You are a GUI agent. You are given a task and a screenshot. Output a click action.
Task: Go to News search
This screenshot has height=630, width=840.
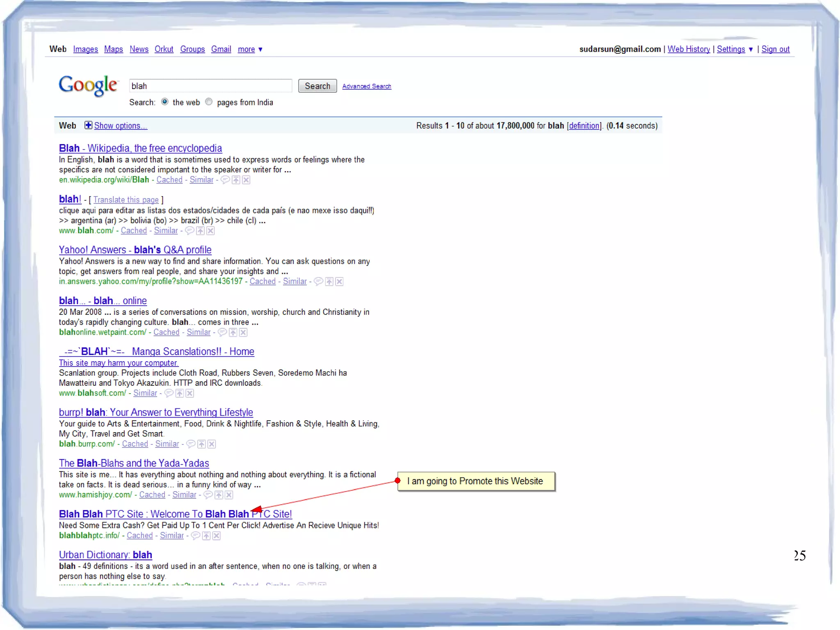click(139, 49)
